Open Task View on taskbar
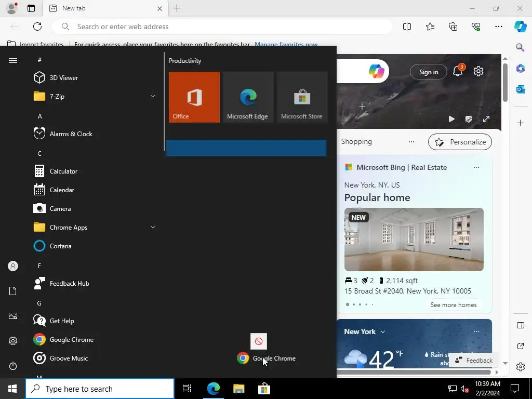 pyautogui.click(x=187, y=389)
